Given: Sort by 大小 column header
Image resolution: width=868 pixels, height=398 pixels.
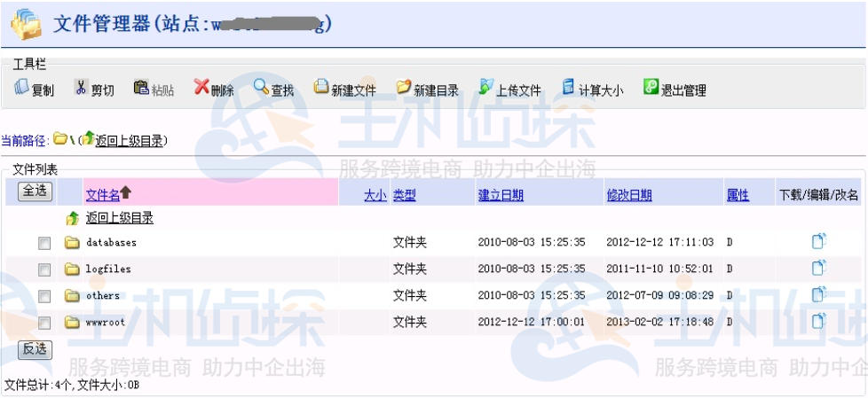Looking at the screenshot, I should [375, 195].
